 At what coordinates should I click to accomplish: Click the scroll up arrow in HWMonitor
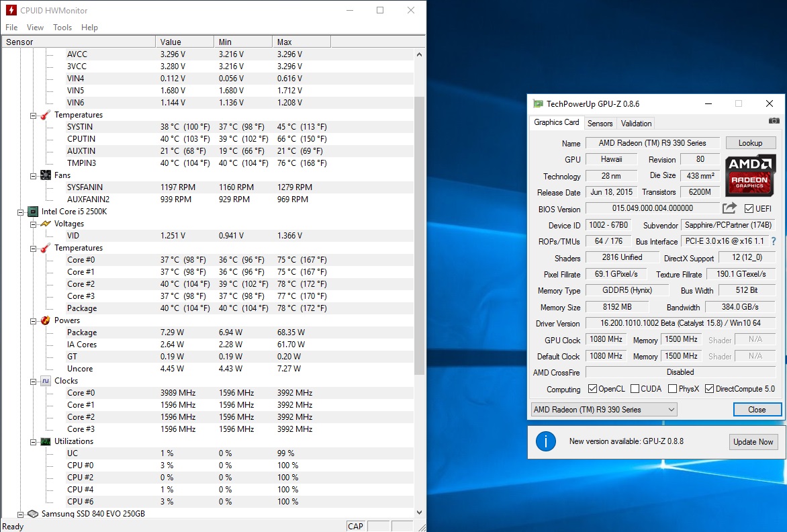419,54
